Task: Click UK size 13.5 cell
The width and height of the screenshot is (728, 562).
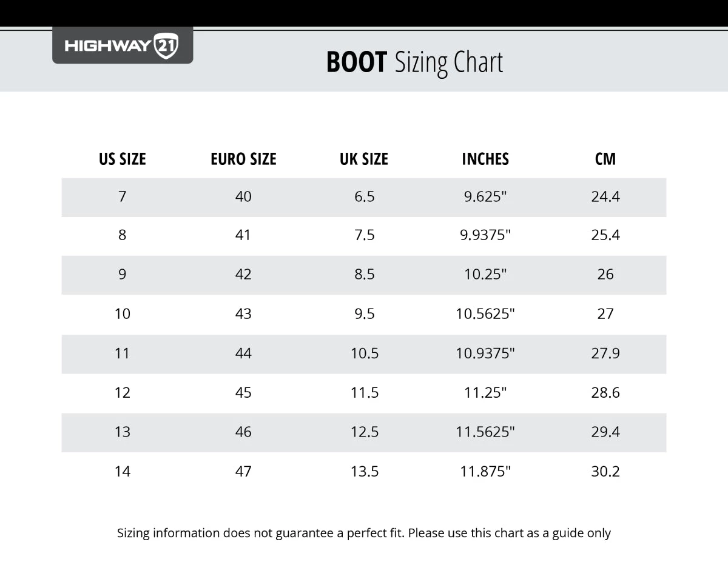Action: click(x=364, y=472)
